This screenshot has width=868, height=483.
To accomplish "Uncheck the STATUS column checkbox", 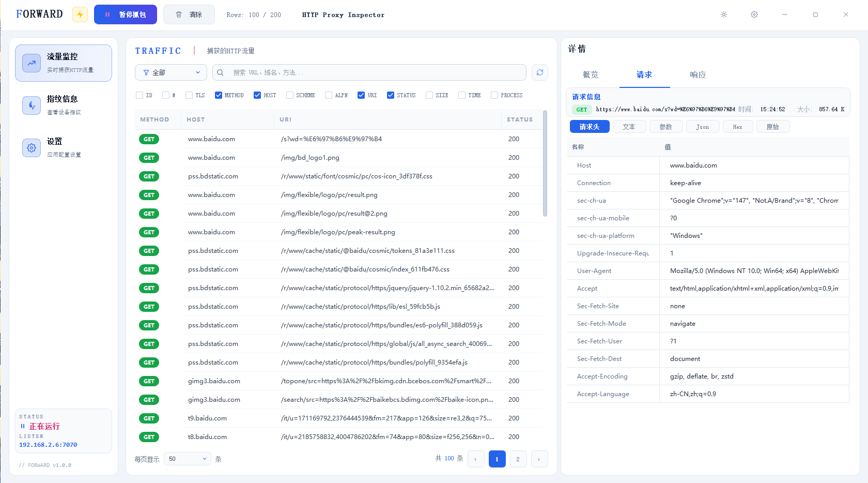I will (x=391, y=95).
